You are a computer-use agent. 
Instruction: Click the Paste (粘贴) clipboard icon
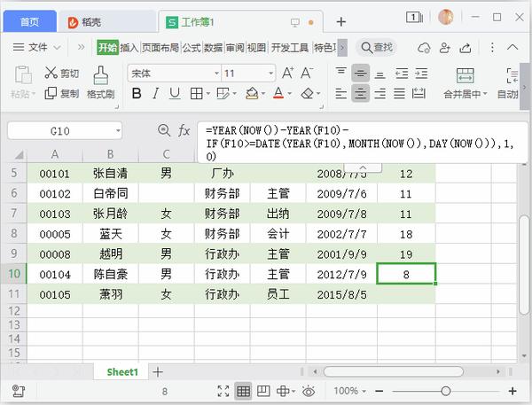coord(23,74)
